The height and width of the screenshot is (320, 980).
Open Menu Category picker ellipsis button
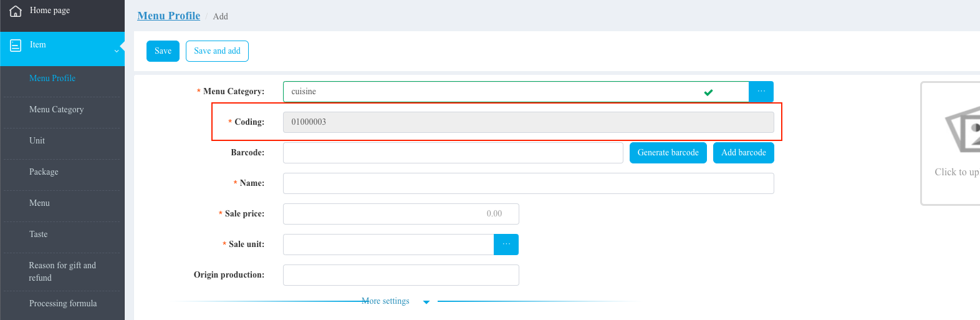(x=761, y=92)
